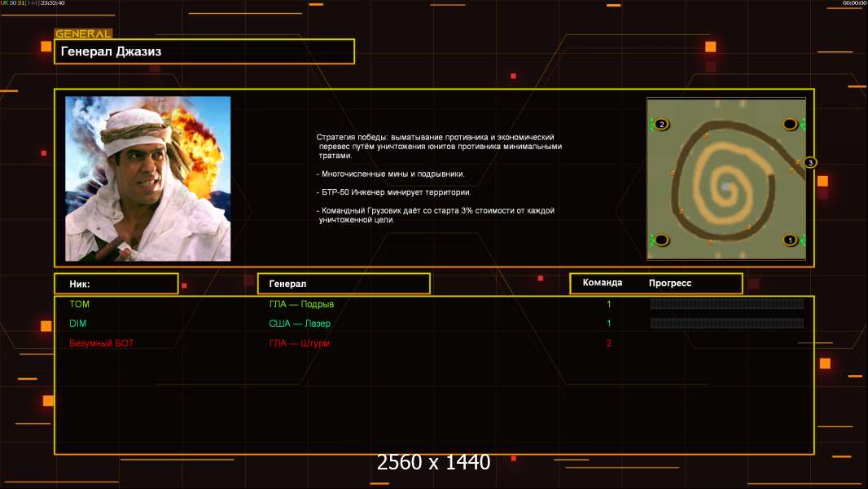Click 'США — Лазер' general for DIM
Image resolution: width=868 pixels, height=489 pixels.
[x=300, y=324]
